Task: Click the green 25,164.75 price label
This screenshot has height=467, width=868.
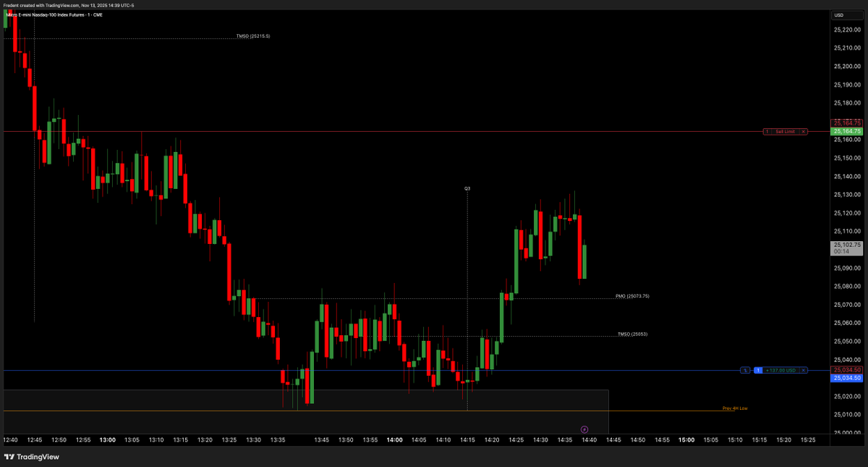Action: tap(847, 131)
